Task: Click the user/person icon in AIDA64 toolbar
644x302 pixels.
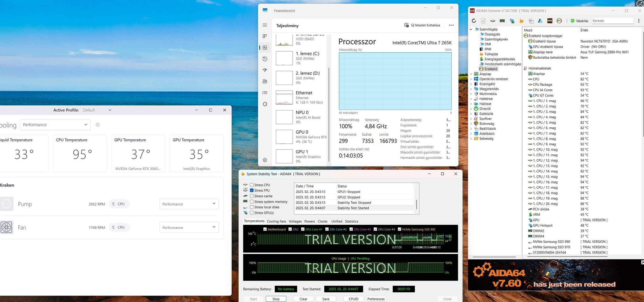Action: tap(540, 21)
